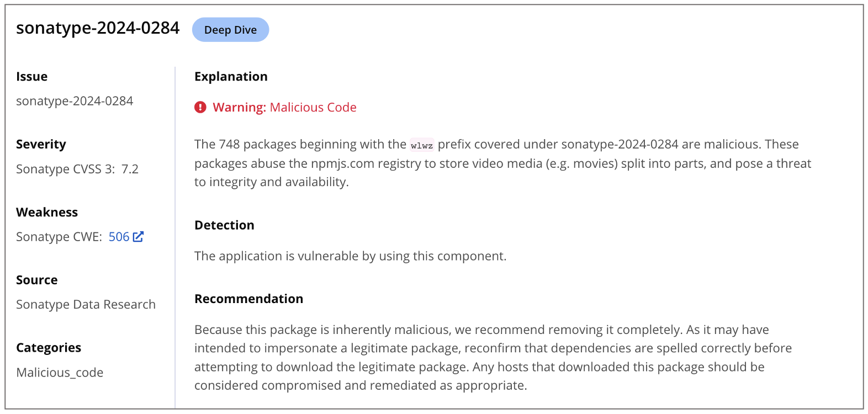Click the Weakness label

point(47,213)
